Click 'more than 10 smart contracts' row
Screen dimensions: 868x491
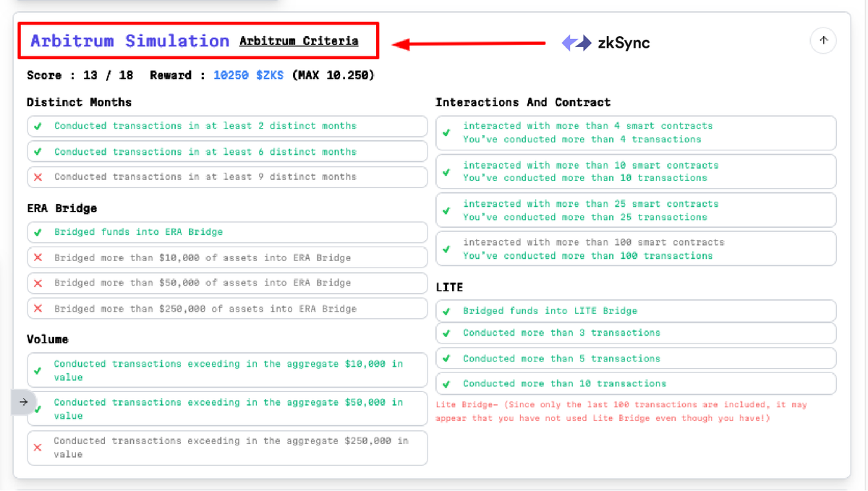coord(636,171)
